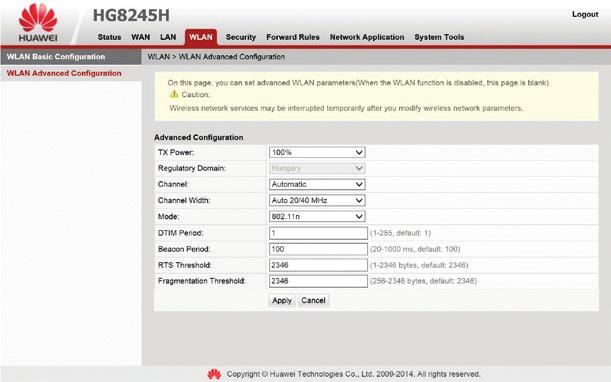
Task: Click the 'Fragmentation Threshold:' label
Action: (x=201, y=281)
